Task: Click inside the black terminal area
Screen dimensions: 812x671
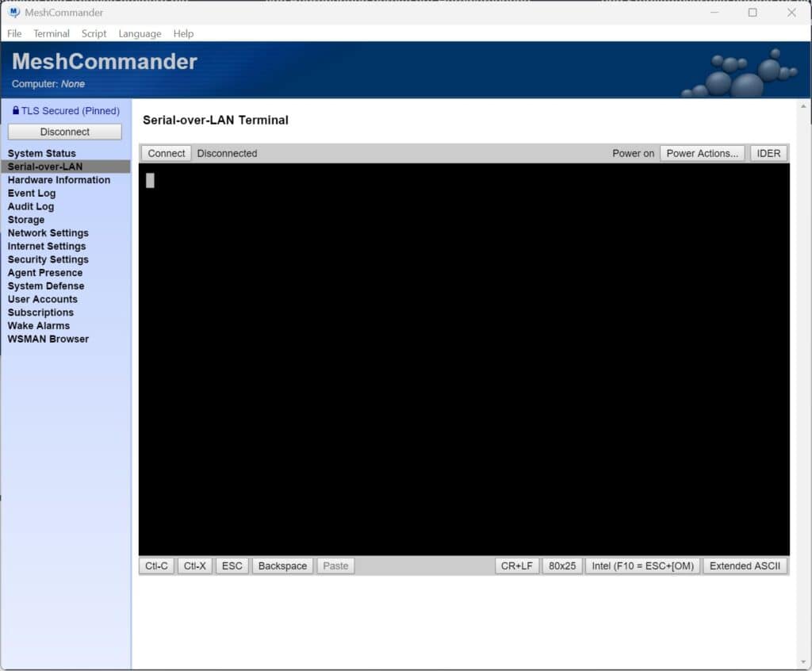Action: point(464,359)
